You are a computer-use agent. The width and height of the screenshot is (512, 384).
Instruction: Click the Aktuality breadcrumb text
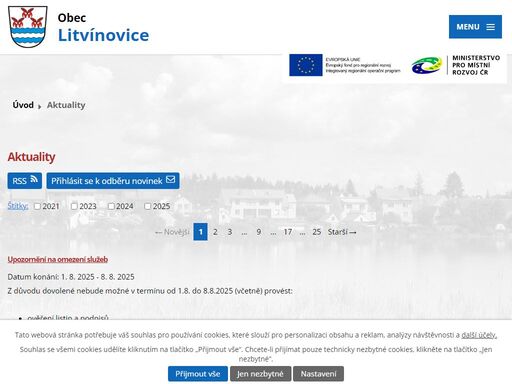point(66,105)
